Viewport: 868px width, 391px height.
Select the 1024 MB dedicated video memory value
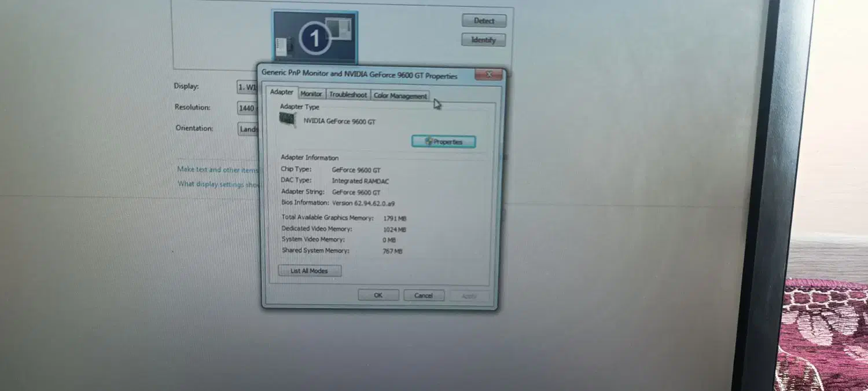coord(395,230)
